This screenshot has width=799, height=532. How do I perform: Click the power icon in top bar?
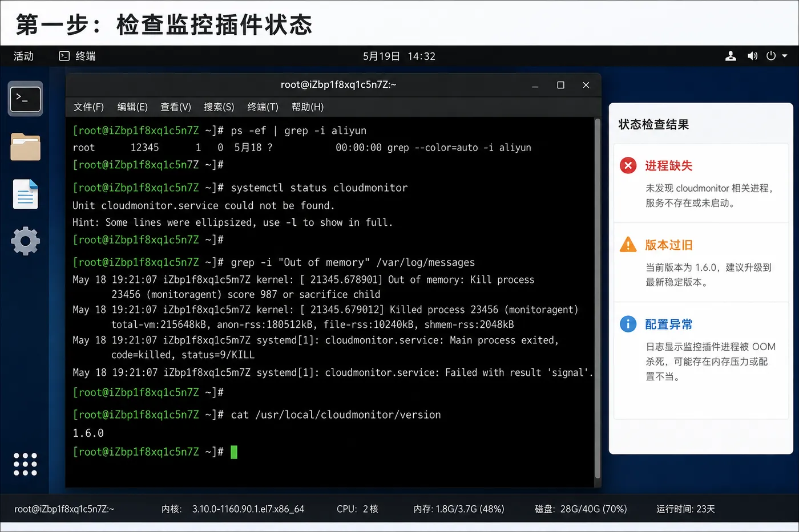coord(771,56)
